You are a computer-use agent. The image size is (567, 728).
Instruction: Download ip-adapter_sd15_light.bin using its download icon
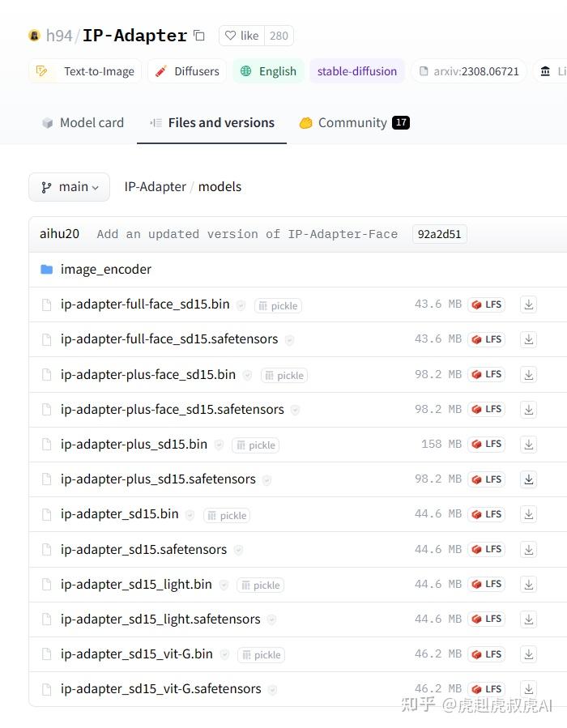pyautogui.click(x=528, y=584)
